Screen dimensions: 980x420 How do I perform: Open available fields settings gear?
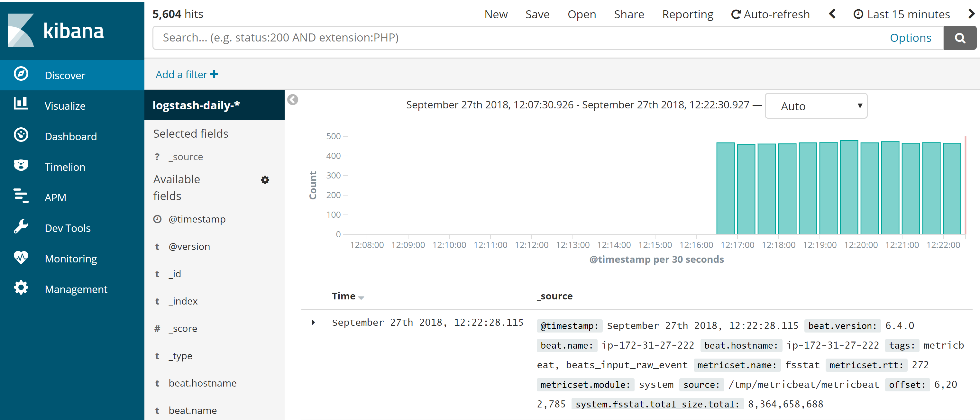265,180
